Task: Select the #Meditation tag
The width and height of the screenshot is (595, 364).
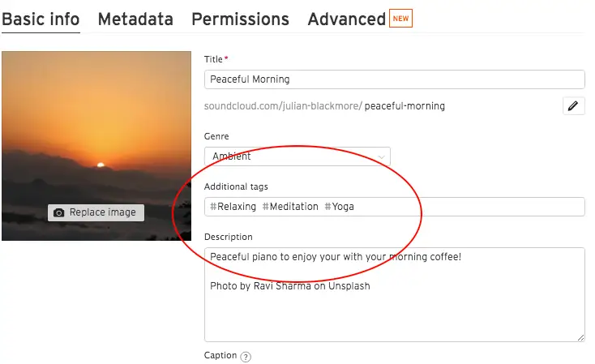Action: tap(290, 207)
